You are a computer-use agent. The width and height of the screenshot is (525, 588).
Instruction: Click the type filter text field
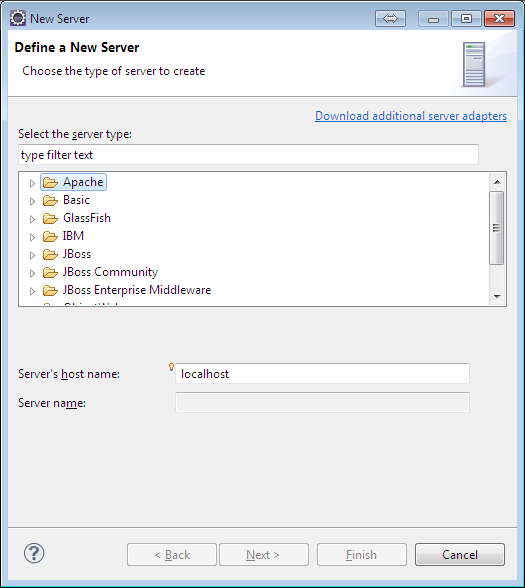coord(248,154)
